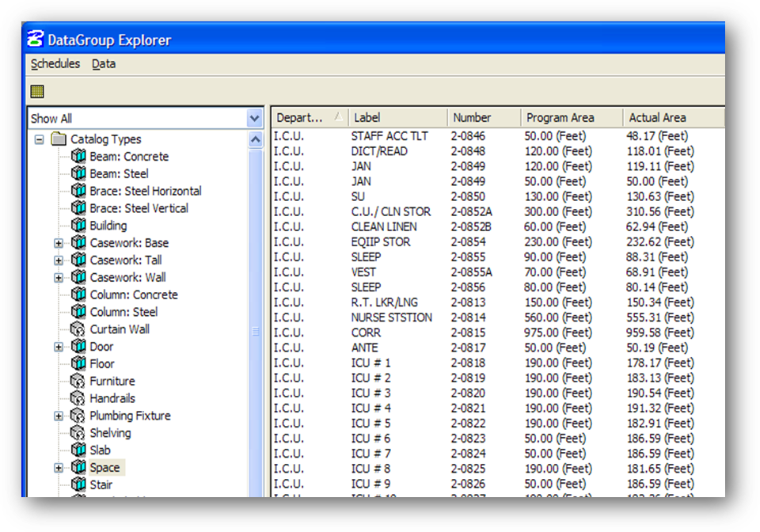The height and width of the screenshot is (532, 760).
Task: Expand the Plumbing Fixture node
Action: coord(59,416)
